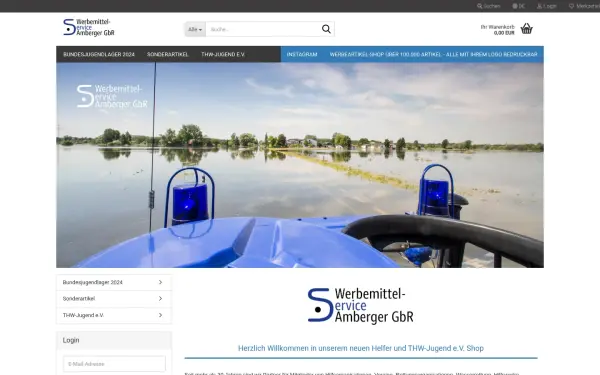Image resolution: width=600 pixels, height=375 pixels.
Task: Click the flooded landscape banner image
Action: [300, 165]
